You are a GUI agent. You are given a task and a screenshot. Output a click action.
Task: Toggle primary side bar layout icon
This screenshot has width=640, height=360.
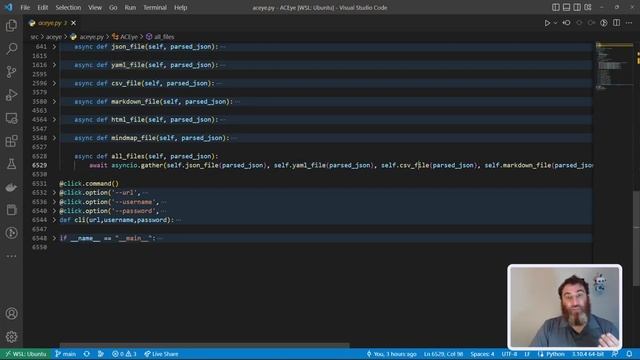point(556,7)
